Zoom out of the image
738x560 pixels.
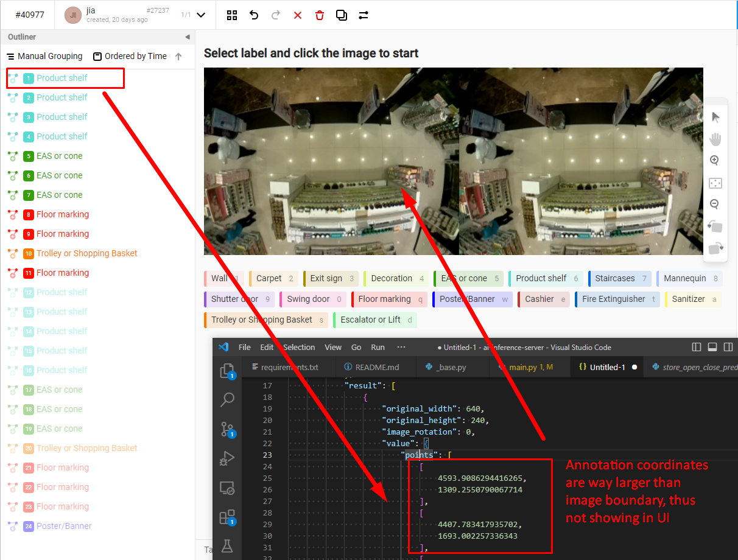[x=715, y=205]
